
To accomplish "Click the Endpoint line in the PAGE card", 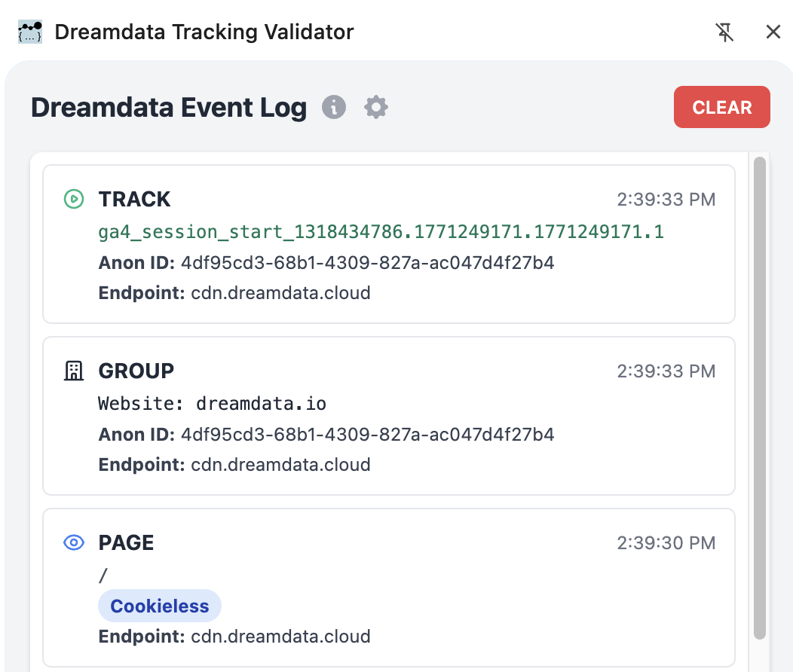I will pos(234,637).
